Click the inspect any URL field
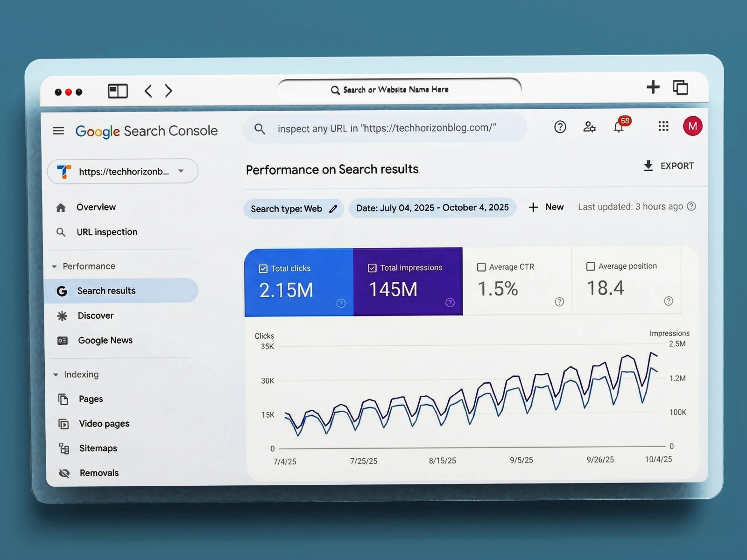The width and height of the screenshot is (747, 560). pos(385,128)
